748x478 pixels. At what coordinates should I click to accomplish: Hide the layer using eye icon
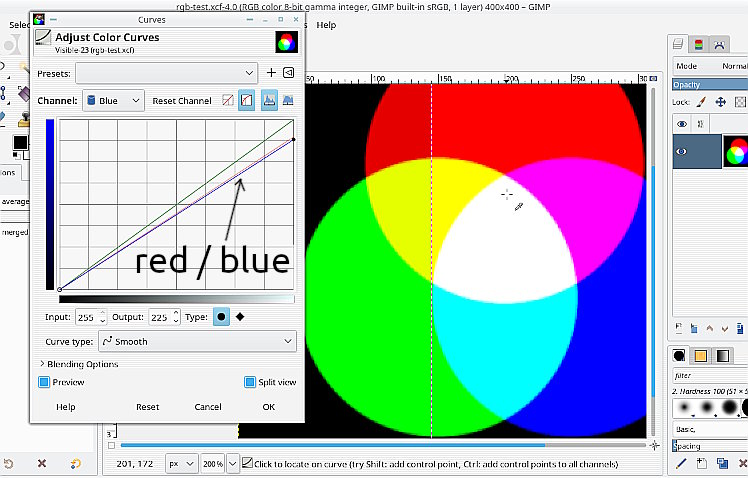pos(682,151)
